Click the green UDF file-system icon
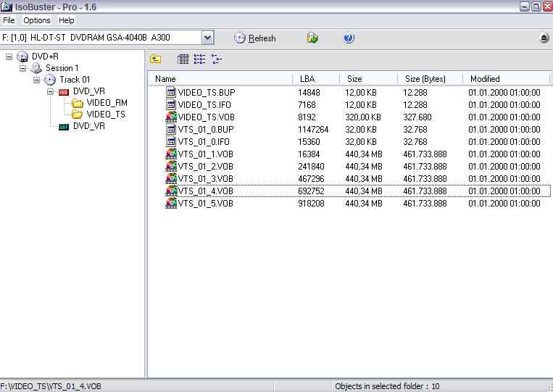This screenshot has height=392, width=553. tap(64, 127)
